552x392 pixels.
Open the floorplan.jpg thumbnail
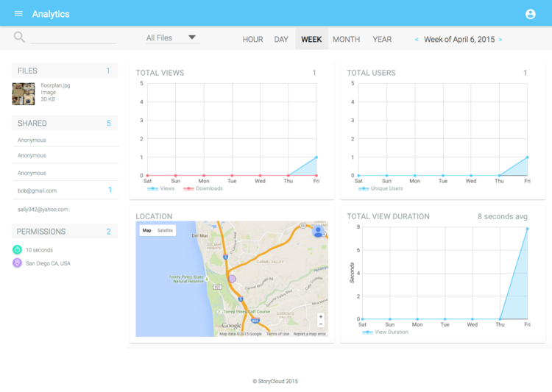[x=24, y=93]
